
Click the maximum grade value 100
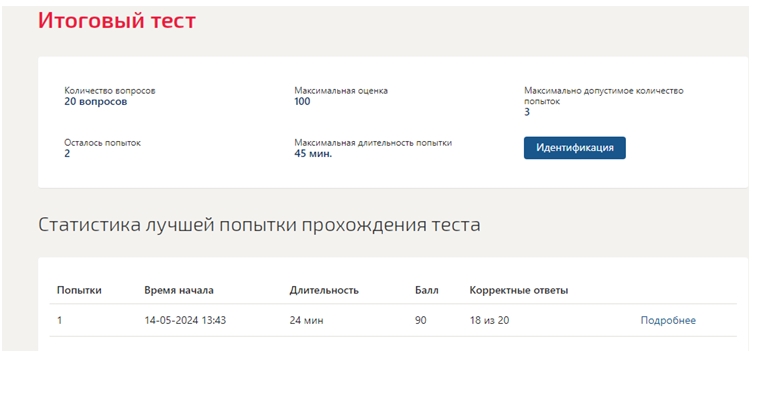302,101
